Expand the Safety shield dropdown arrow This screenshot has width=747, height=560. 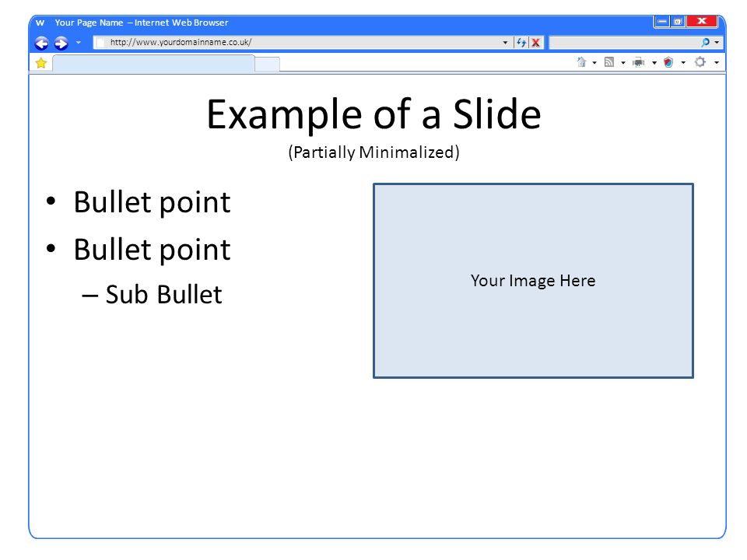[683, 63]
